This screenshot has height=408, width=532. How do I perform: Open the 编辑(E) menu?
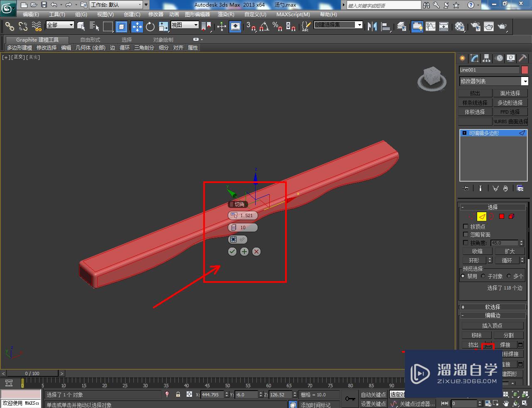[31, 14]
